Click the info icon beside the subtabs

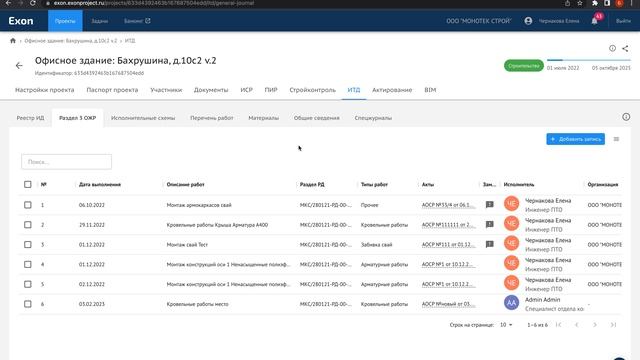point(626,117)
